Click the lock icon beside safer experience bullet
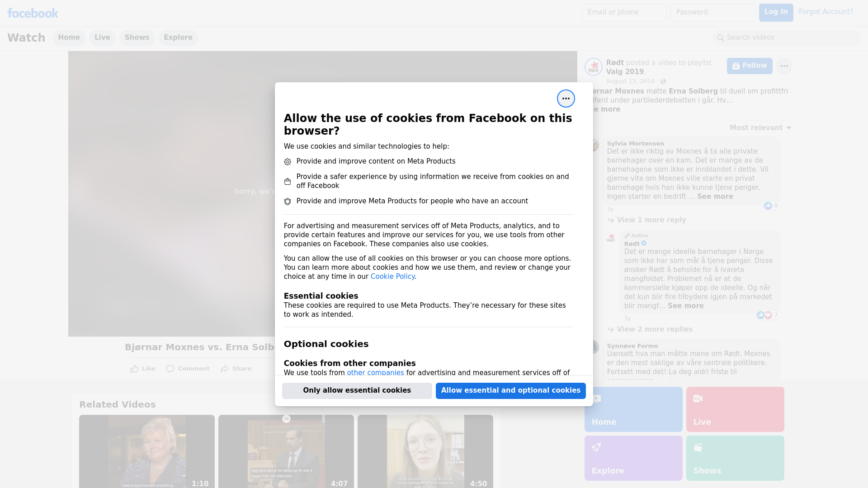The image size is (868, 488). [x=288, y=182]
